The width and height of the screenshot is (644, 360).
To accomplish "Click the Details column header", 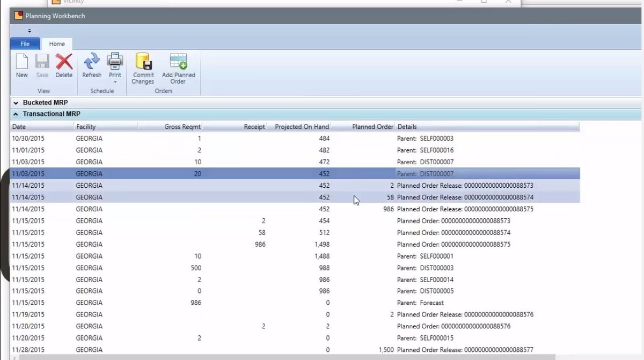I will (487, 127).
